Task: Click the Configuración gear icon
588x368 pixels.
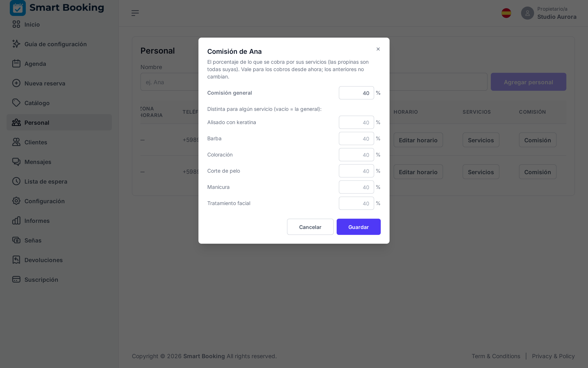Action: [x=16, y=201]
